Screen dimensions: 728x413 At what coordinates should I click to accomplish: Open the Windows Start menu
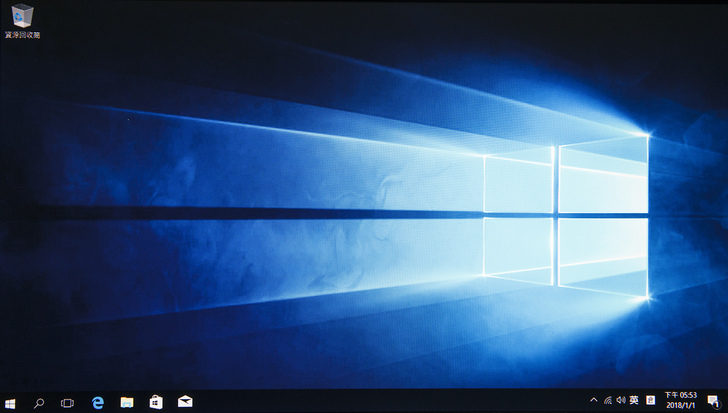10,403
